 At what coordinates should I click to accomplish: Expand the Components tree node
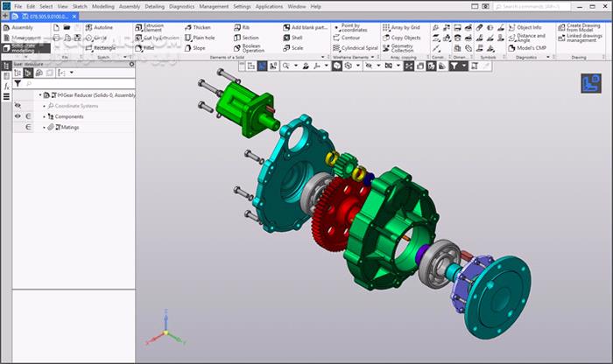click(x=44, y=116)
